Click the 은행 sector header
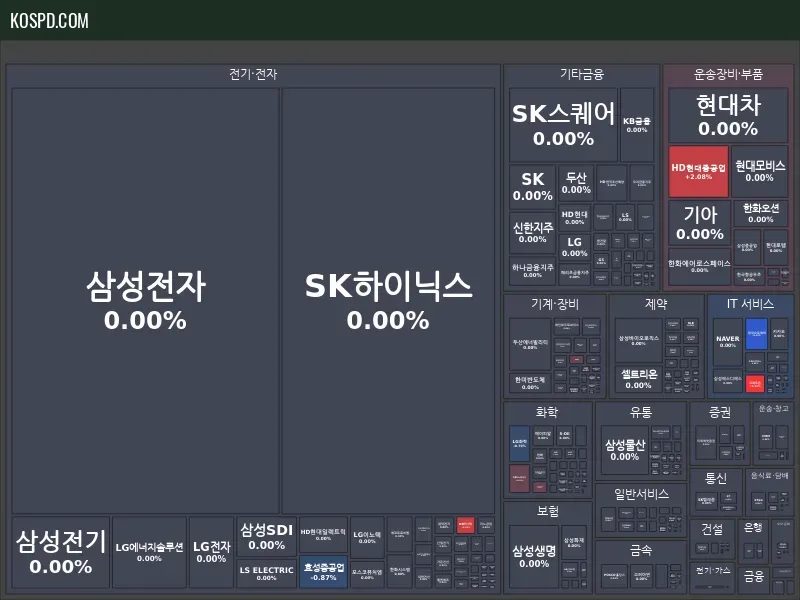Viewport: 800px width, 600px height. [753, 528]
